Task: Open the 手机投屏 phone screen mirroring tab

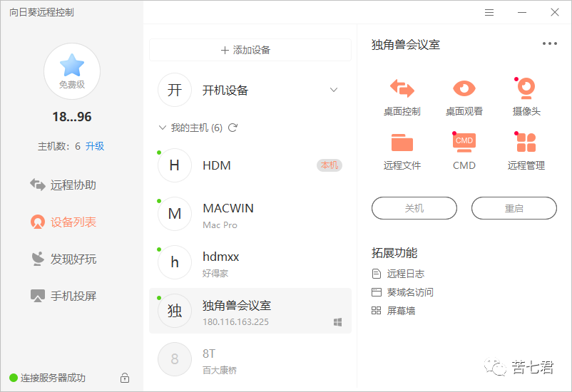Action: click(63, 296)
